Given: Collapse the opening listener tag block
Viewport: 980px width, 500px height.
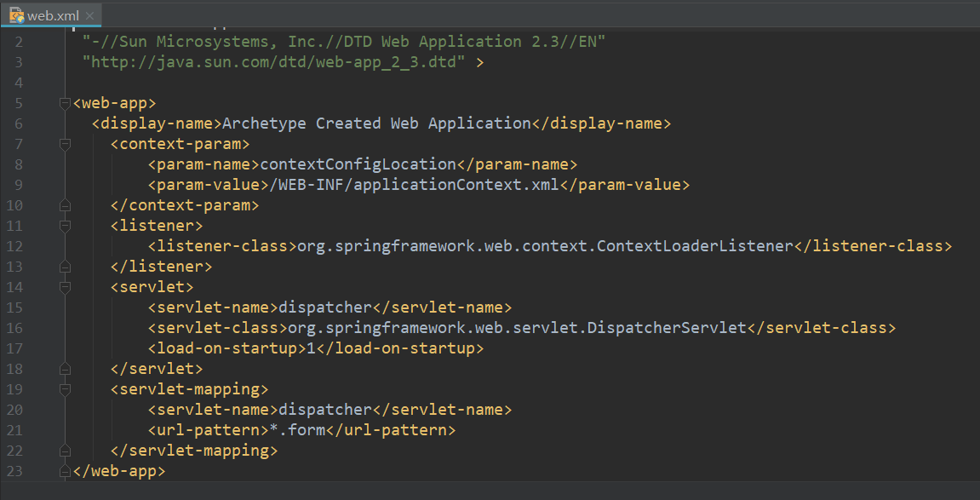Looking at the screenshot, I should [64, 226].
